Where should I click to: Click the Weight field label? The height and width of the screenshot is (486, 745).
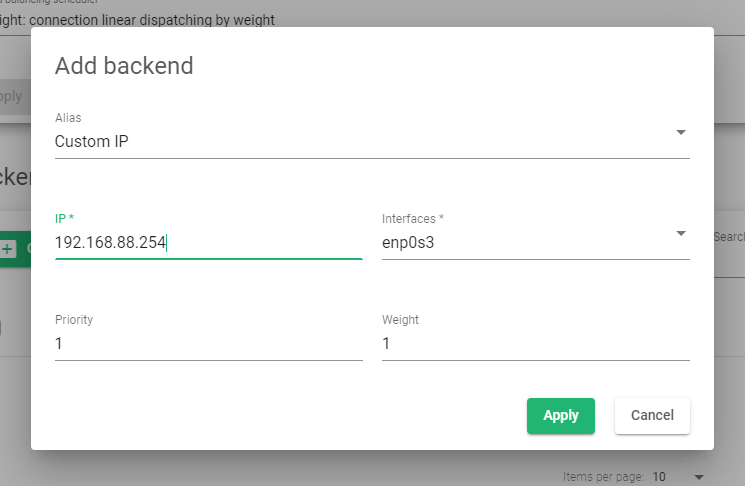click(x=400, y=320)
